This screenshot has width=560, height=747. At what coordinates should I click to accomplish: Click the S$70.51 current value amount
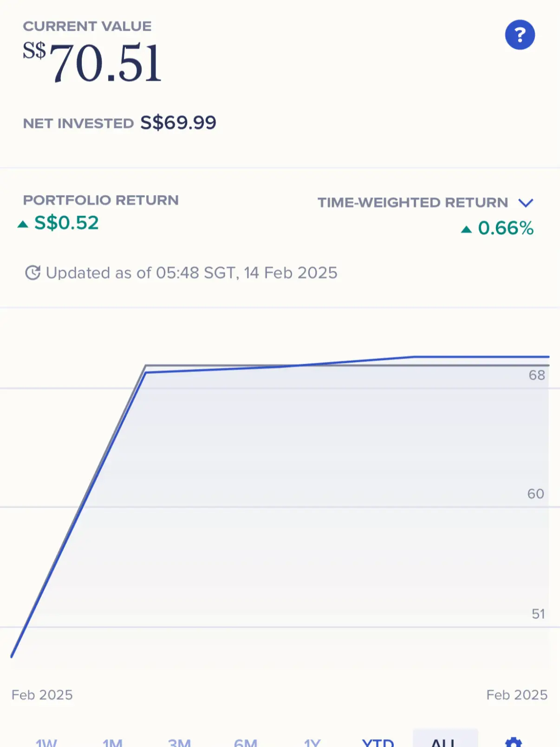[92, 62]
